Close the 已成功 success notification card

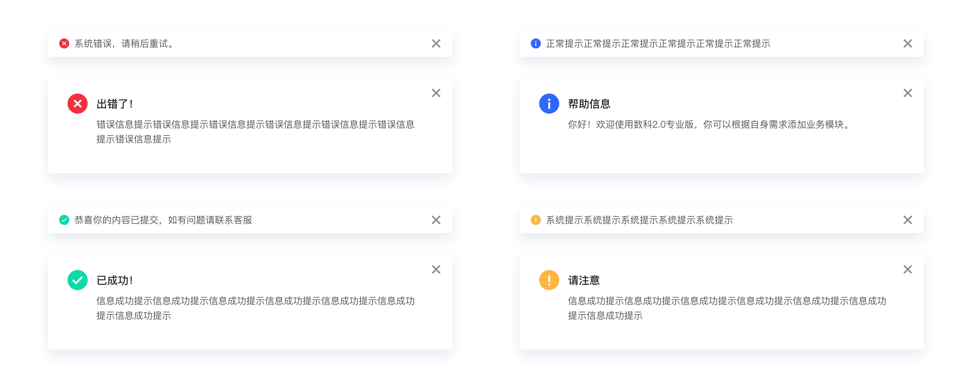coord(436,270)
